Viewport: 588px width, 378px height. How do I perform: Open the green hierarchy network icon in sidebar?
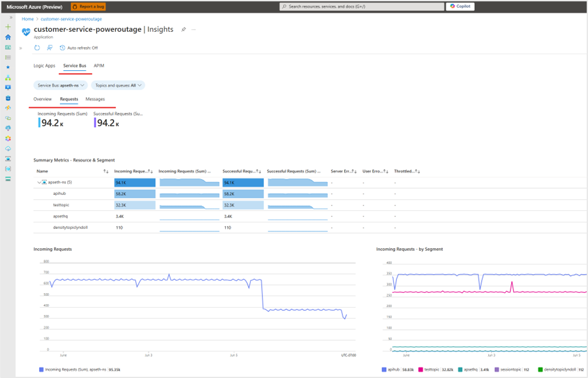pos(8,78)
